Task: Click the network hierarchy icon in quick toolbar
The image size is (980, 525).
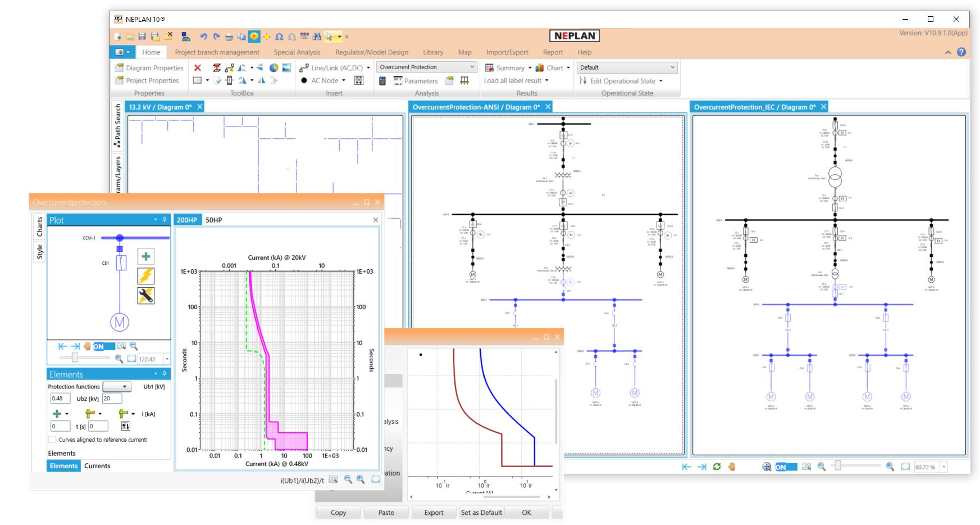Action: click(x=185, y=37)
